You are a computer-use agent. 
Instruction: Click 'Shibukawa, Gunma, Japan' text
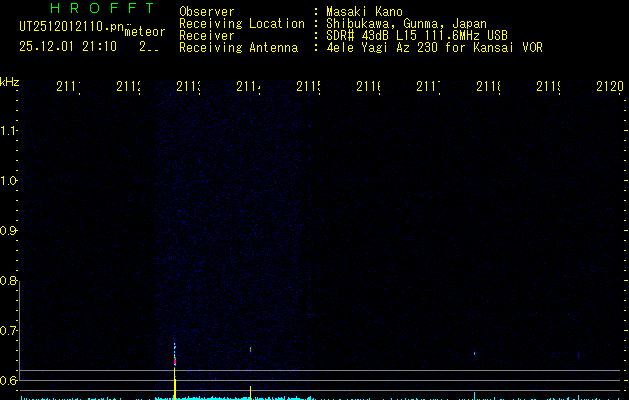click(406, 23)
